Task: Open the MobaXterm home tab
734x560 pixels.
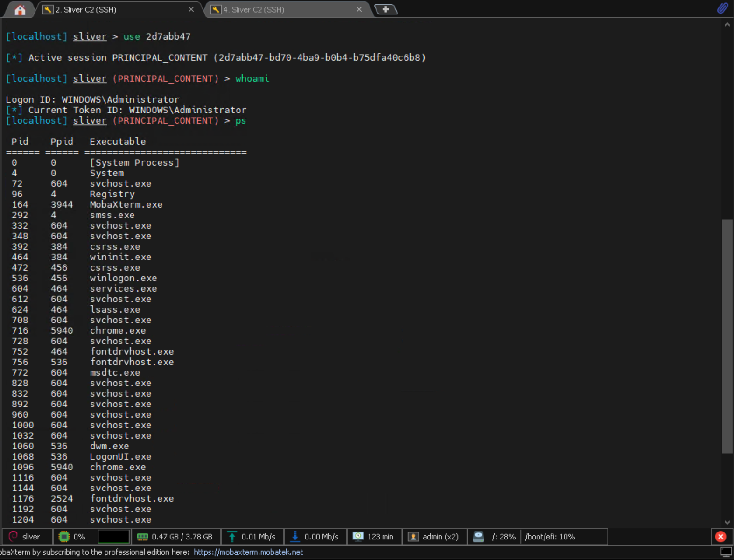Action: point(20,10)
